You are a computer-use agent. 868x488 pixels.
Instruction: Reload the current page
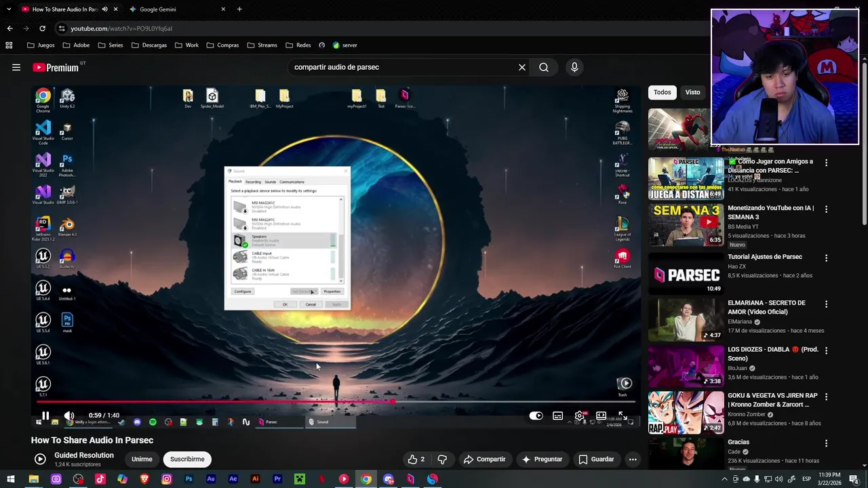click(42, 28)
